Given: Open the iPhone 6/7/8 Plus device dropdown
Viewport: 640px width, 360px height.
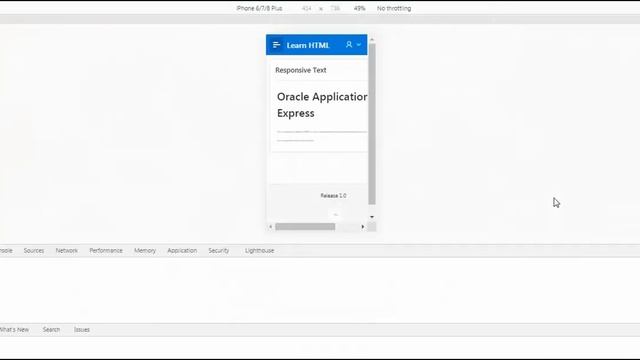Looking at the screenshot, I should pos(259,8).
